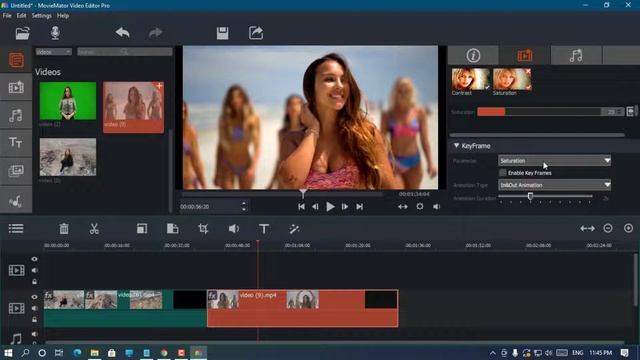Image resolution: width=640 pixels, height=360 pixels.
Task: Click the preview seek bar playhead
Action: [303, 193]
